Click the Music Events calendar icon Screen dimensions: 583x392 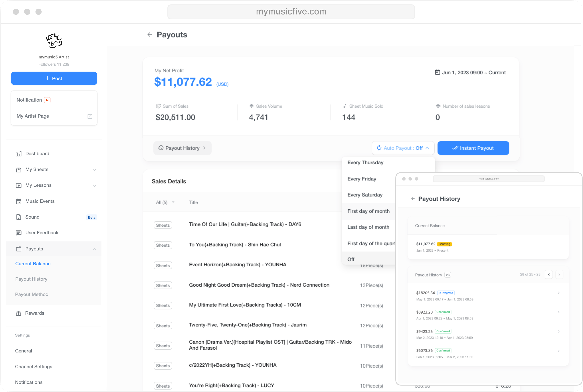19,201
